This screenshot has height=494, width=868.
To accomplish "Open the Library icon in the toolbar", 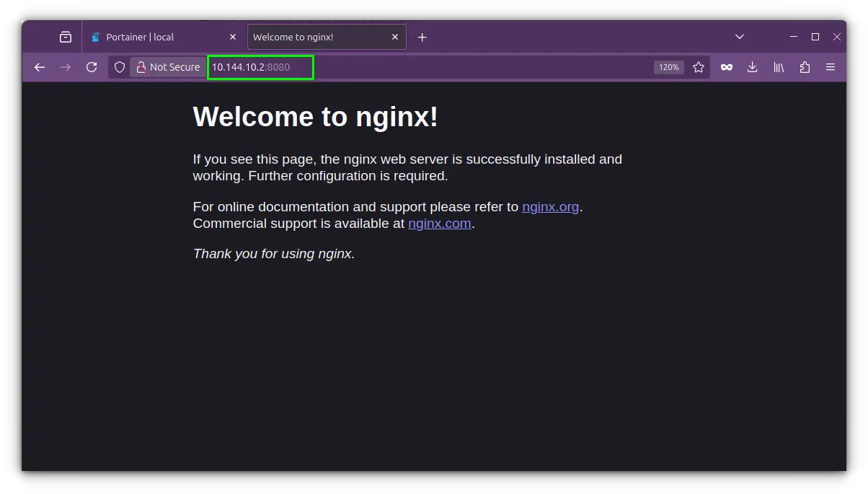I will click(778, 67).
